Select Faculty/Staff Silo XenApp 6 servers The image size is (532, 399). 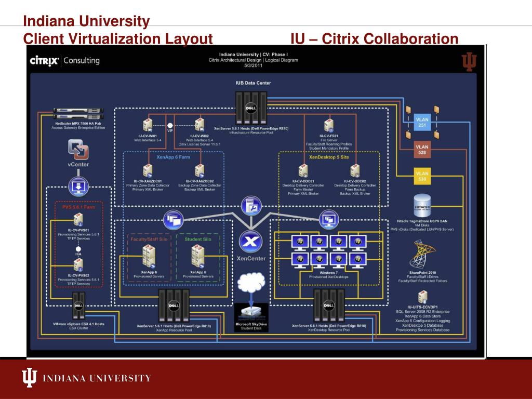[149, 257]
